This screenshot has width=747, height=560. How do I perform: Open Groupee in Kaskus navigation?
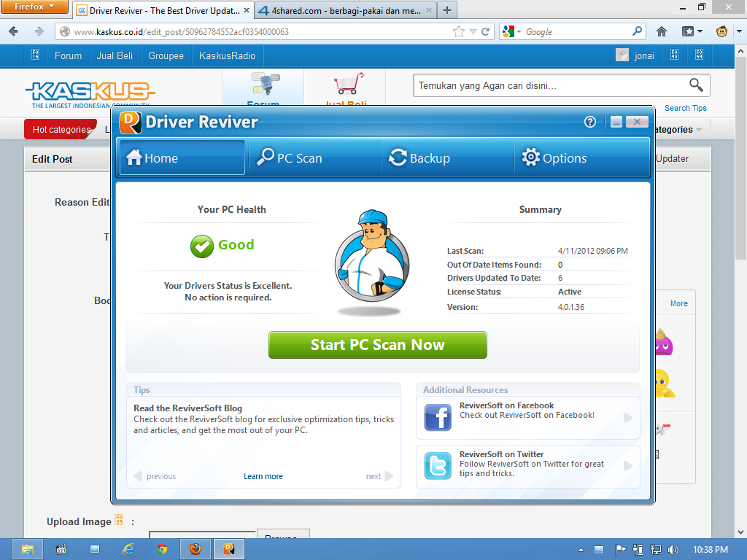click(x=166, y=55)
